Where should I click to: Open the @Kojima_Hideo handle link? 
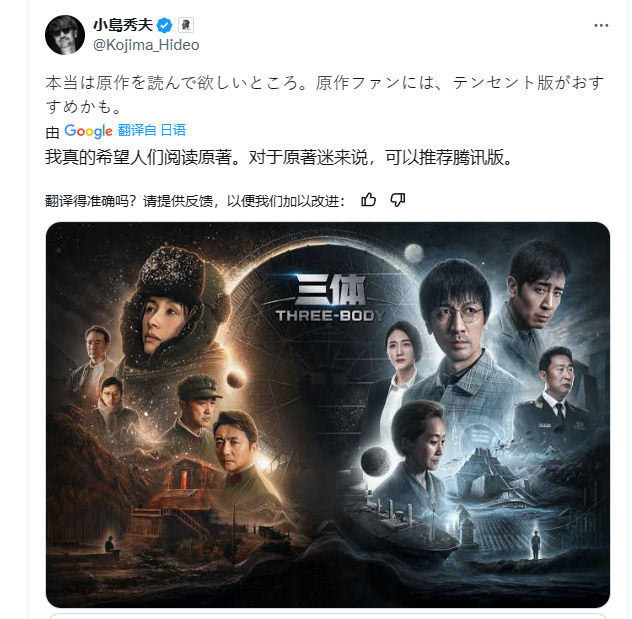(x=146, y=45)
